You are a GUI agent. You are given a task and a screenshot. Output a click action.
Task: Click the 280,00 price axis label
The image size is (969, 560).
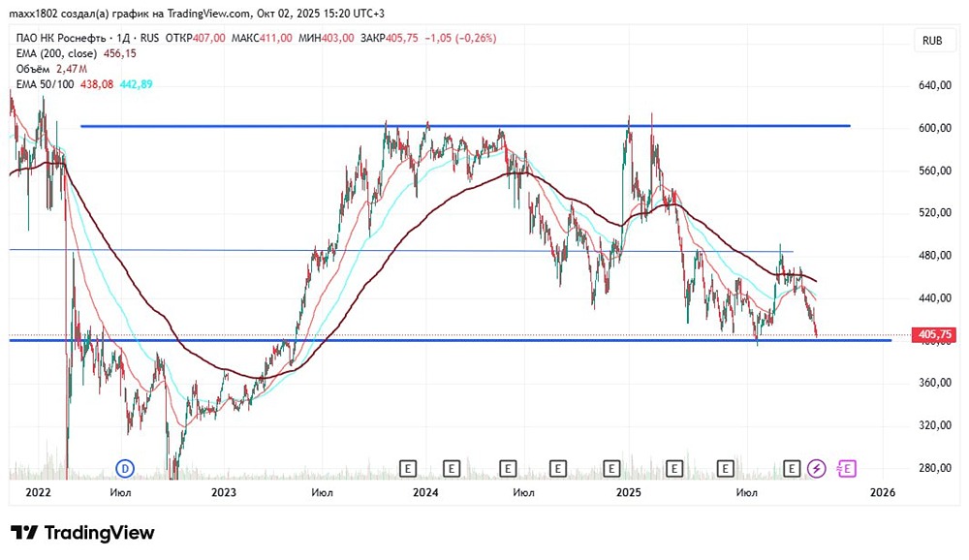tap(934, 468)
